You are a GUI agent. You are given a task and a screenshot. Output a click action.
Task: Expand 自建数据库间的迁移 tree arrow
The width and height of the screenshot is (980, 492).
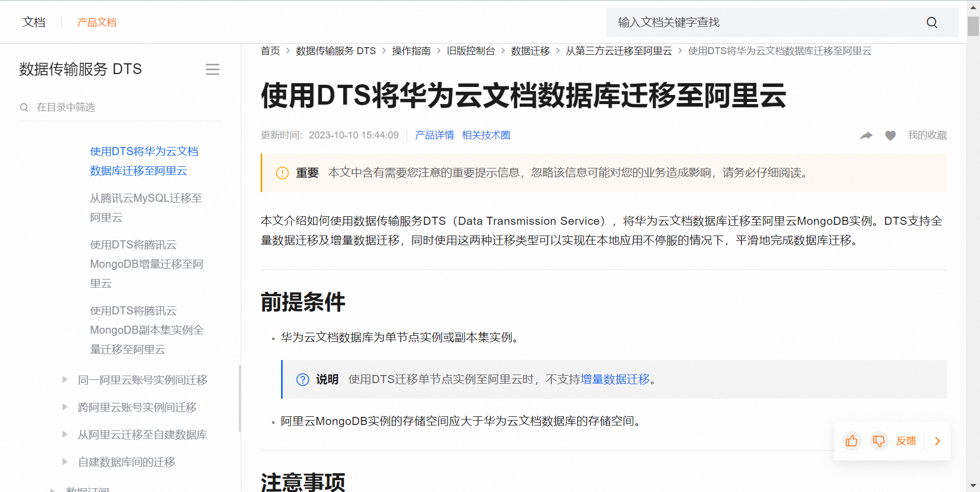tap(65, 462)
